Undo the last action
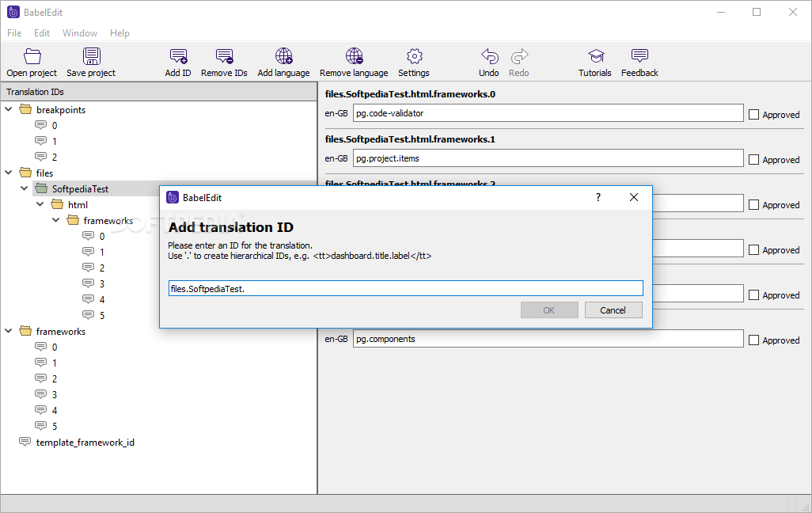The height and width of the screenshot is (513, 812). point(489,63)
